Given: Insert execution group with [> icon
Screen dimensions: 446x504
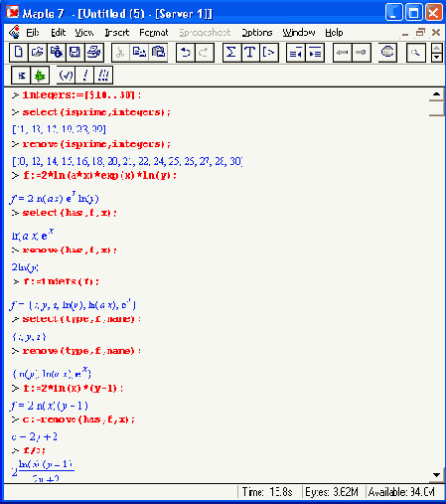Looking at the screenshot, I should point(269,53).
